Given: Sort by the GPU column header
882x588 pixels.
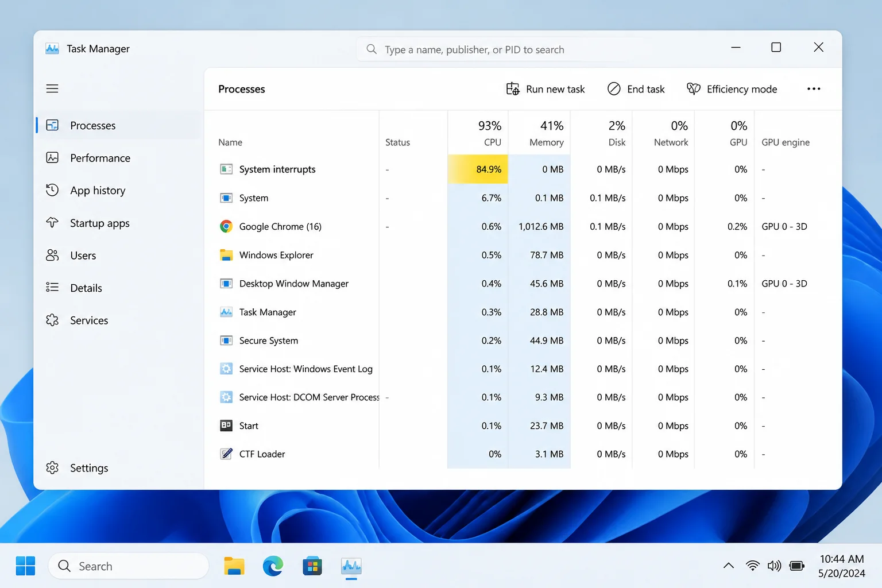Looking at the screenshot, I should (725, 133).
